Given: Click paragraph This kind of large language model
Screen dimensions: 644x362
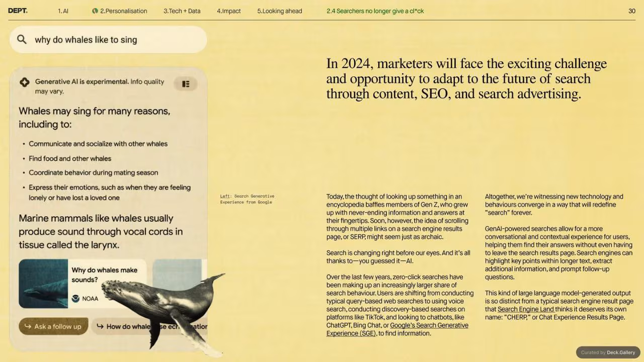Looking at the screenshot, I should [x=559, y=305].
